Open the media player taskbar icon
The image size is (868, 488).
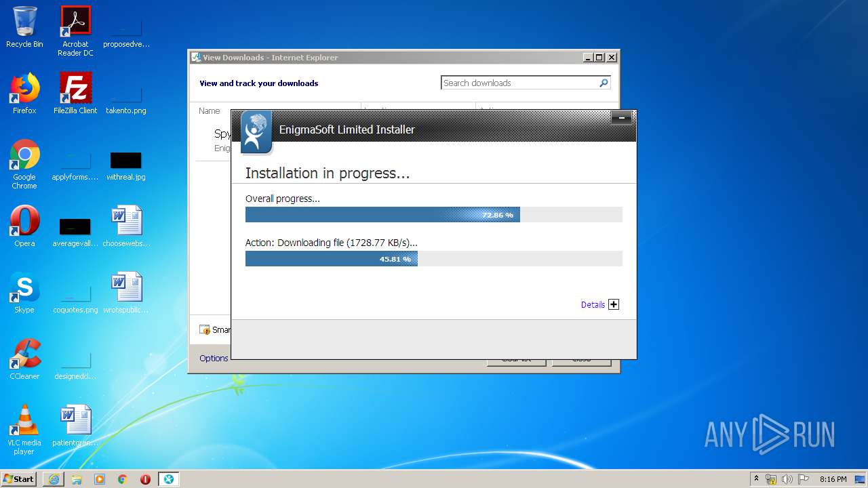pos(100,479)
